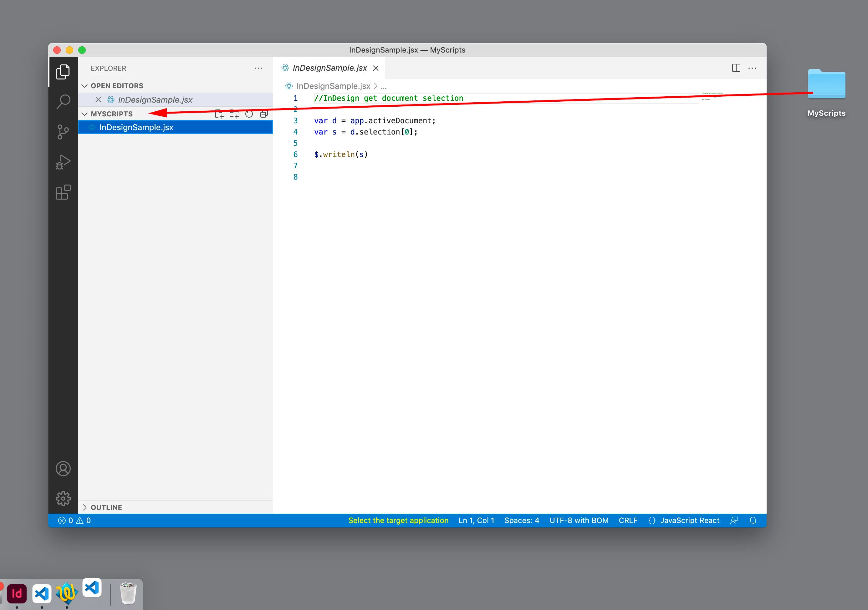Collapse the MYSCRIPTS folder section
This screenshot has height=610, width=868.
(x=85, y=114)
